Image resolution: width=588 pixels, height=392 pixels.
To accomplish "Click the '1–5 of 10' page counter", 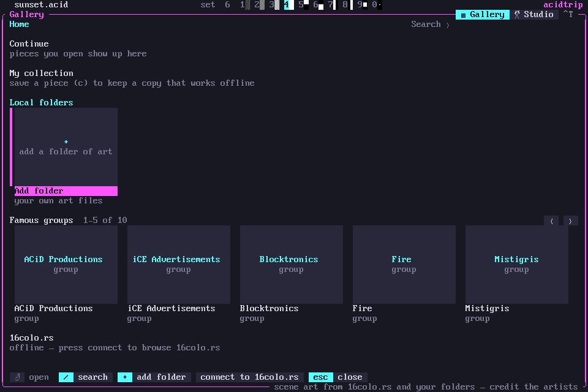I will (105, 221).
